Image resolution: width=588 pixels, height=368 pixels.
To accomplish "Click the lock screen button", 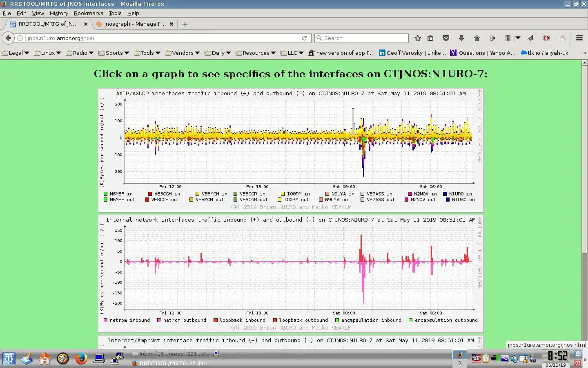I will 578,354.
